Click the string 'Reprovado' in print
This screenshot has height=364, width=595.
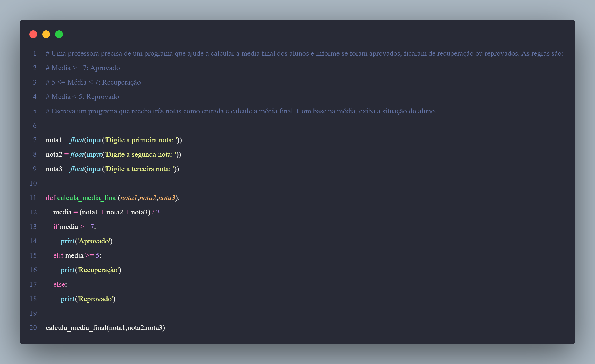[x=95, y=299]
